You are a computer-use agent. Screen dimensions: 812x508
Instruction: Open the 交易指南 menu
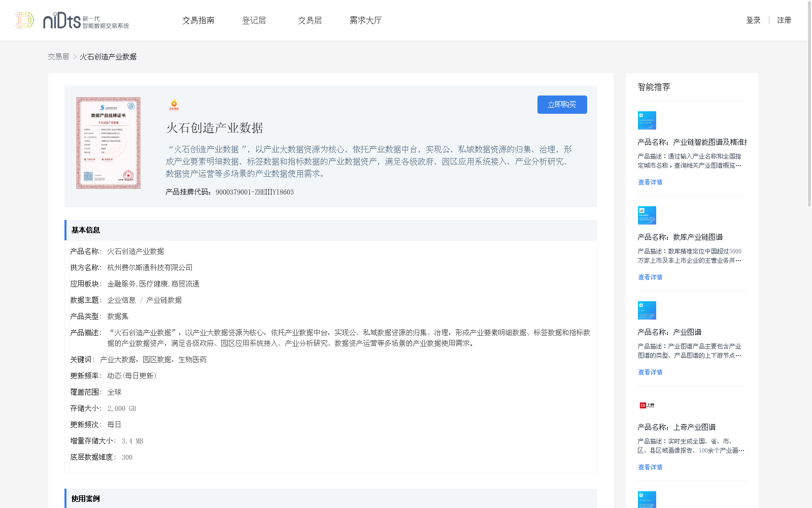pos(198,20)
